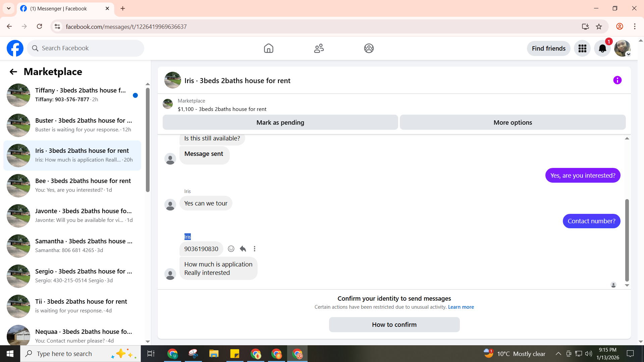Screen dimensions: 644x362
Task: Open the Home feed icon
Action: (x=268, y=48)
